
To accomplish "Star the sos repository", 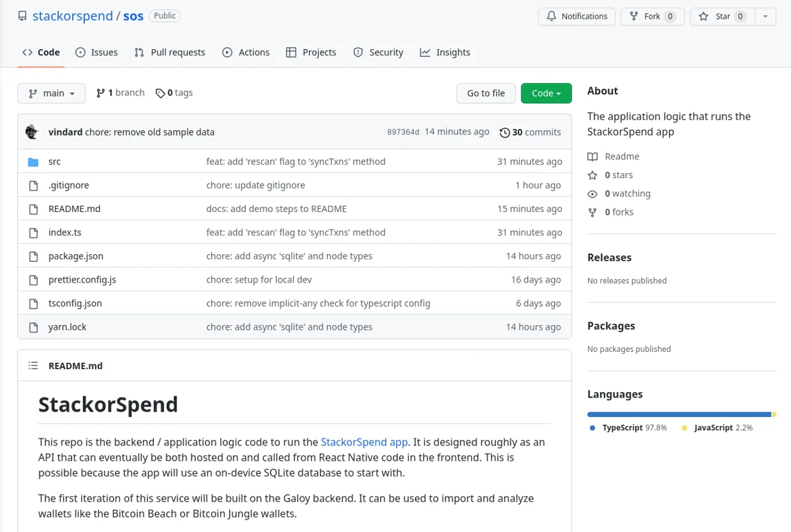I will [722, 16].
